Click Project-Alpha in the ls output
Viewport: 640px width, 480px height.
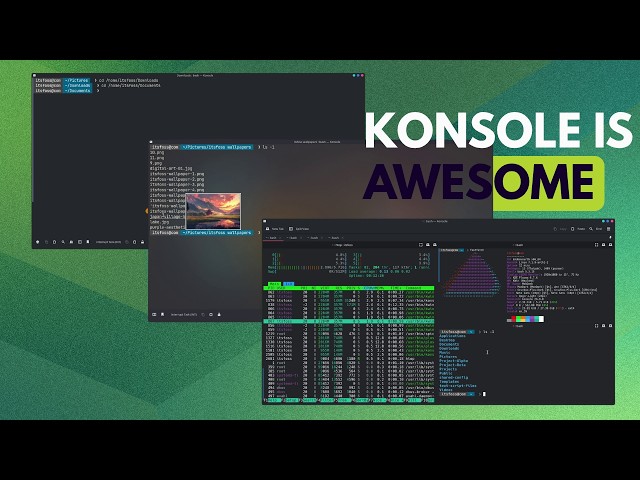[x=453, y=361]
